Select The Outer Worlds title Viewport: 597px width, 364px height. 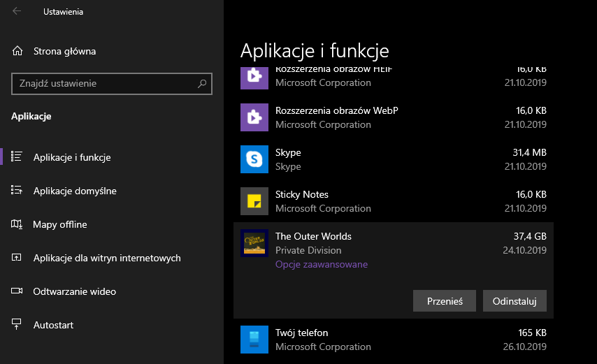click(313, 236)
